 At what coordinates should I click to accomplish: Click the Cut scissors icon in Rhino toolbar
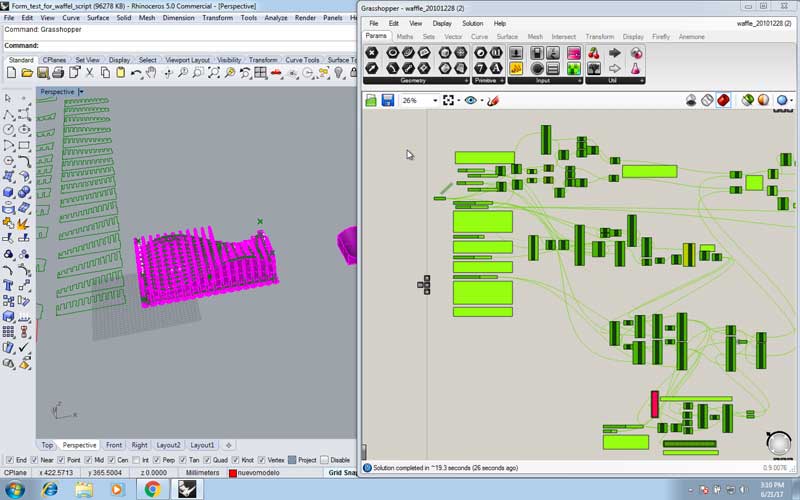coord(89,73)
